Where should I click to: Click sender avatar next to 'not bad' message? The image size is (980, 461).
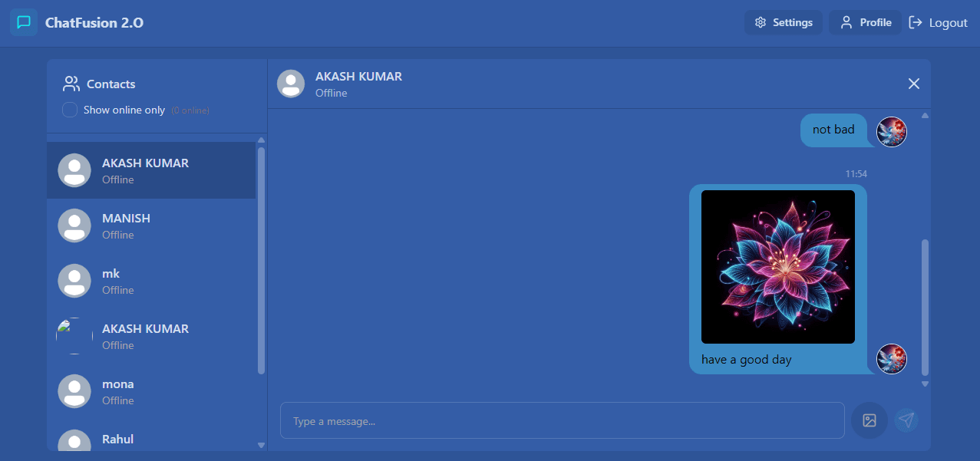(x=891, y=132)
